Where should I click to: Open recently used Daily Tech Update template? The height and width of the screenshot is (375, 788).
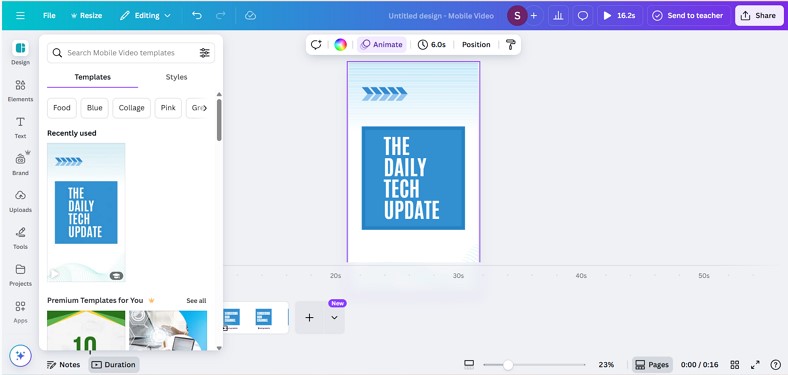tap(86, 212)
